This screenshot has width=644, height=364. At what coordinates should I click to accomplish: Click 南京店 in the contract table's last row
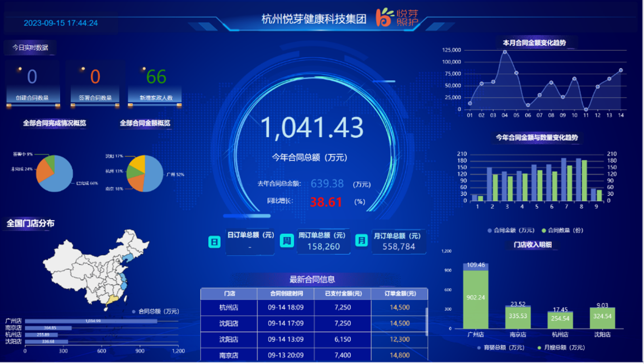coord(229,355)
